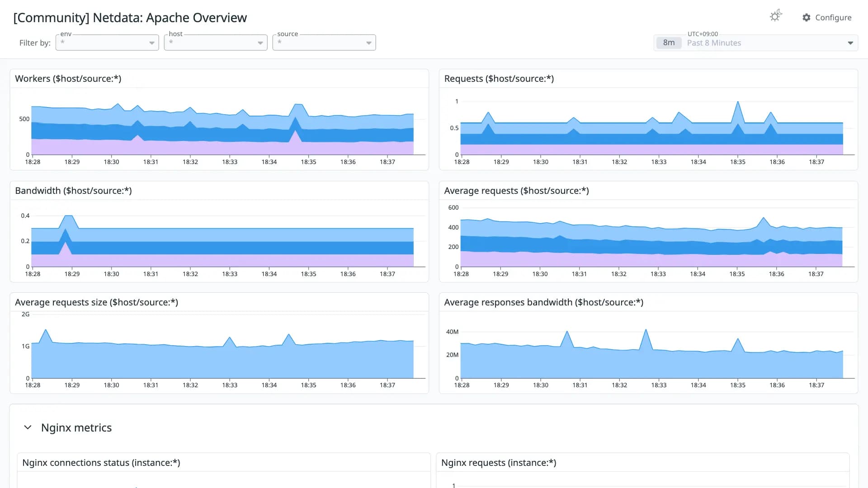Screen dimensions: 868x488
Task: Click the Average requests size widget title
Action: 97,302
